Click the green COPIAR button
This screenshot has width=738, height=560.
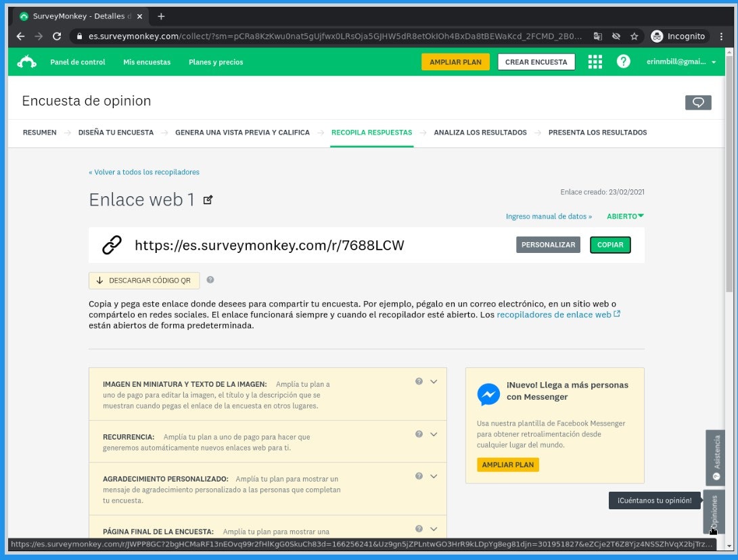(x=610, y=245)
